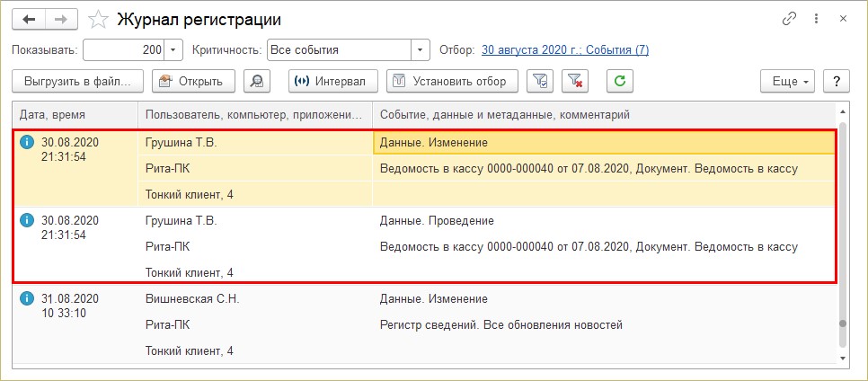Select the Вишневская С.Н. log row
The width and height of the screenshot is (868, 381).
[423, 324]
